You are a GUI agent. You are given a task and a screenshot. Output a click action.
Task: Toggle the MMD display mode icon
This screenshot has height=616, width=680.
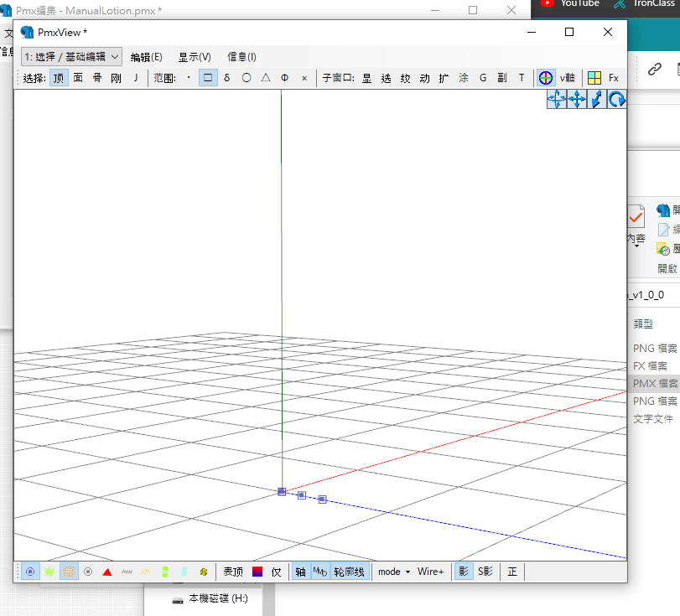pos(320,572)
